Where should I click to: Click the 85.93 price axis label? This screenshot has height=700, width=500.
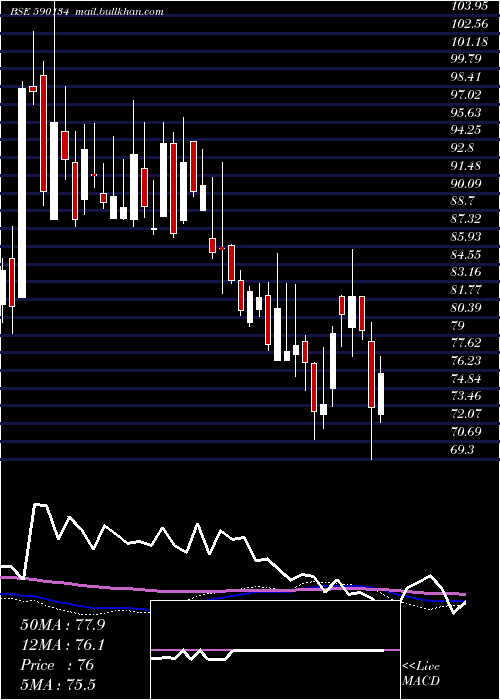467,237
